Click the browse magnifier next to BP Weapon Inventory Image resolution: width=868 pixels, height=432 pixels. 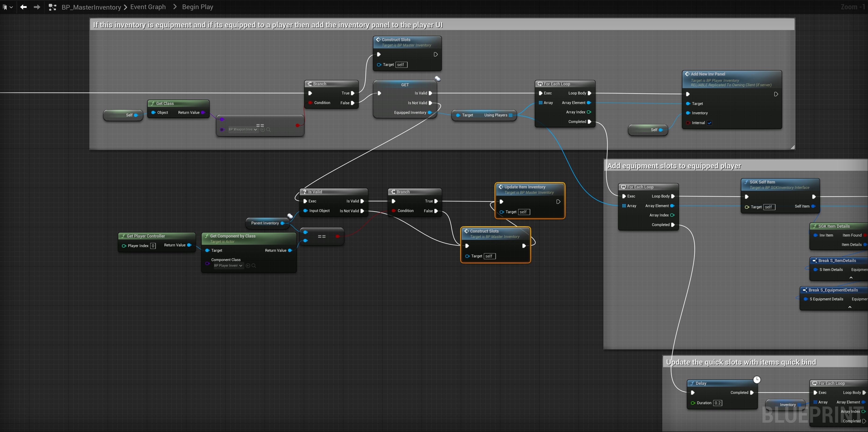click(x=269, y=130)
